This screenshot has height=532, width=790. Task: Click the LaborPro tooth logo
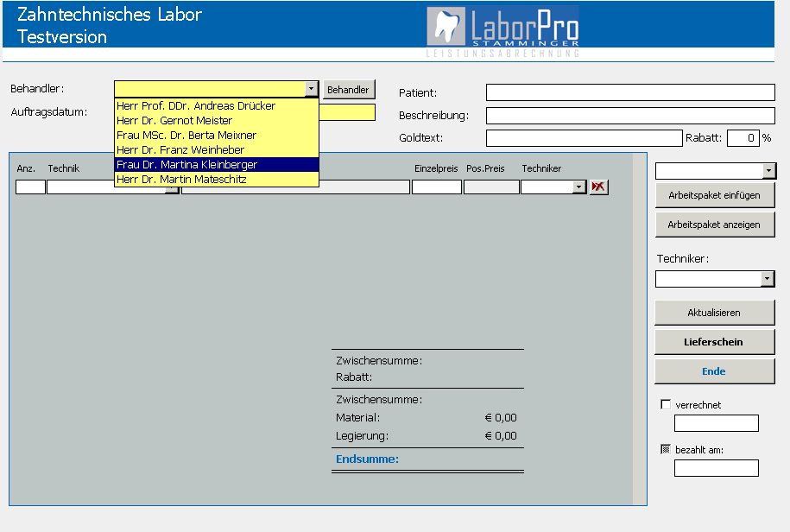click(x=502, y=28)
